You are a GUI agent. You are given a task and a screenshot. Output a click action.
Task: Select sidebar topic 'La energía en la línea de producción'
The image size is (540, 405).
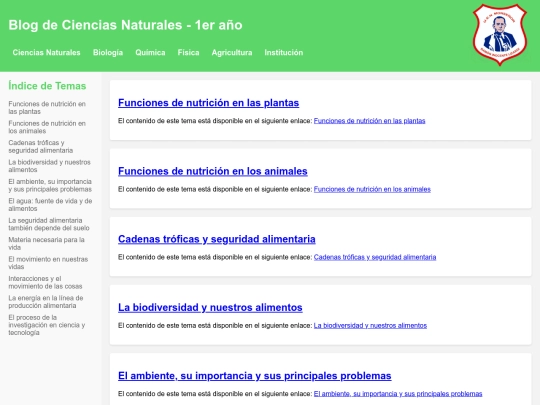coord(46,302)
